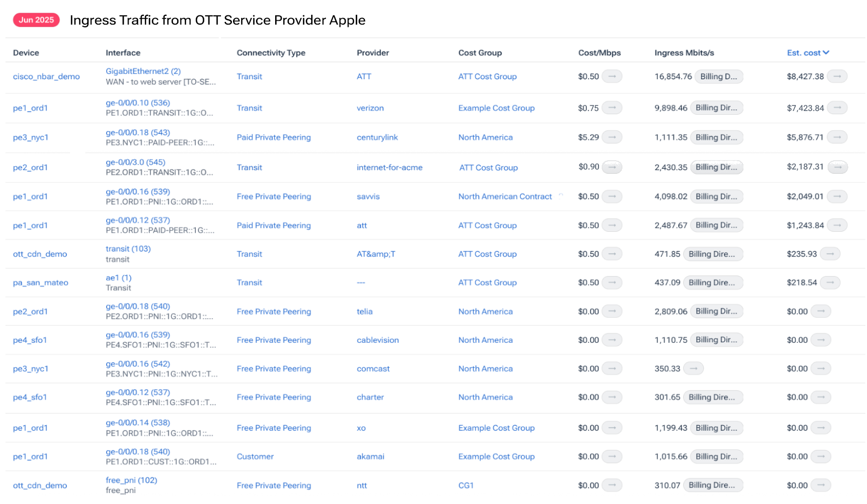Open Customer connectivity type link
Viewport: 867px width, 504px height.
[x=255, y=456]
